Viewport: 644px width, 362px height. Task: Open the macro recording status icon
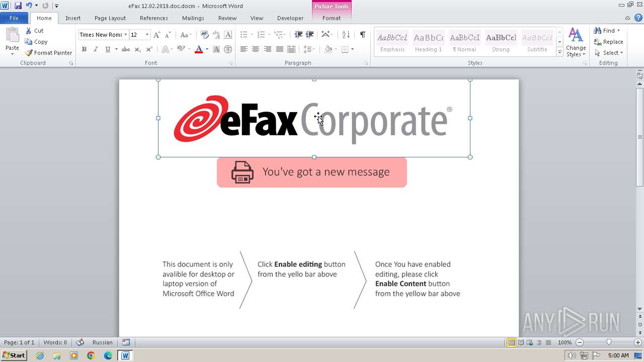[x=126, y=342]
